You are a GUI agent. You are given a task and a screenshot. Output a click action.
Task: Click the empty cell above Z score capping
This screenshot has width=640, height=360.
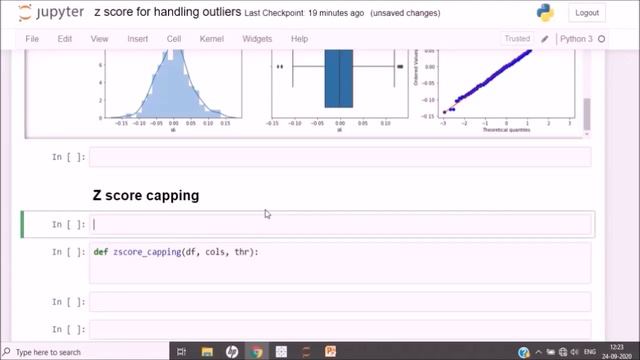click(x=340, y=157)
